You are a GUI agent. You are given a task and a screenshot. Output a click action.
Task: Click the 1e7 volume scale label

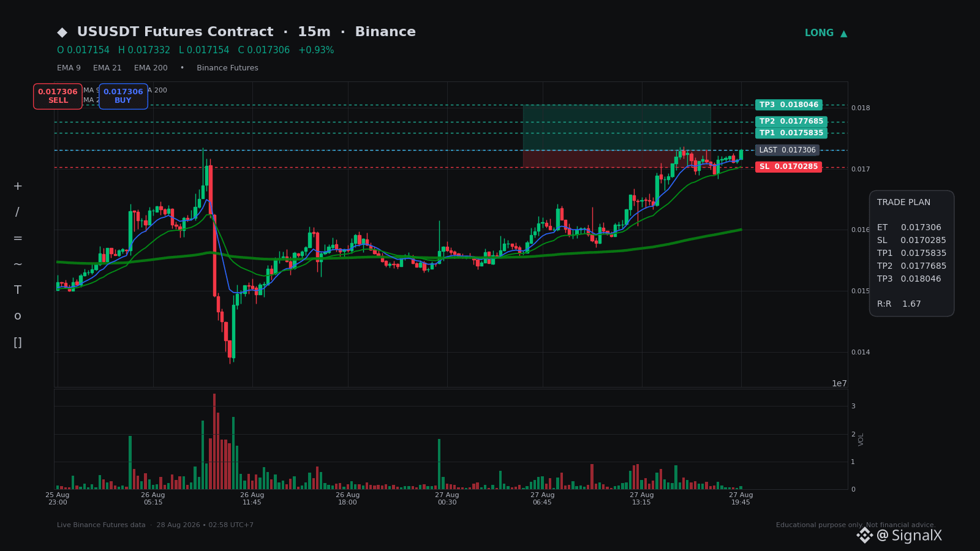[x=839, y=384]
